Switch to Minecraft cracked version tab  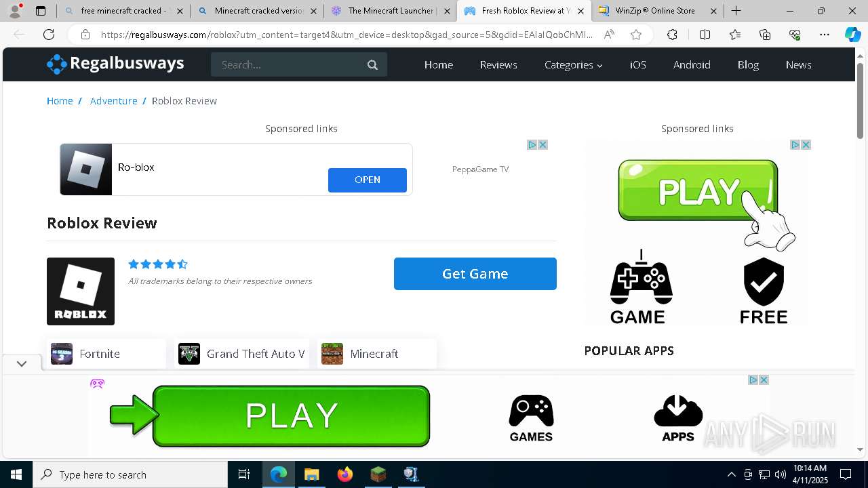[256, 11]
